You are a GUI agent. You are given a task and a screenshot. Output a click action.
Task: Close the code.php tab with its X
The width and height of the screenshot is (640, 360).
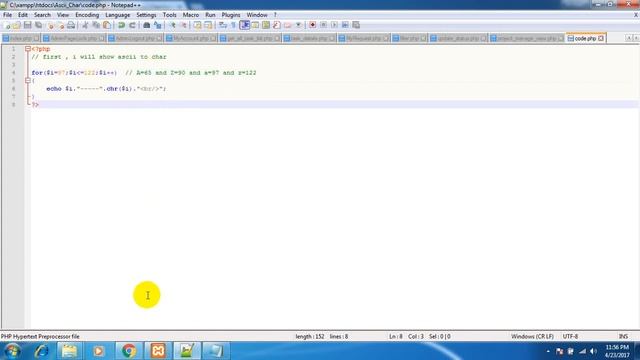[601, 38]
